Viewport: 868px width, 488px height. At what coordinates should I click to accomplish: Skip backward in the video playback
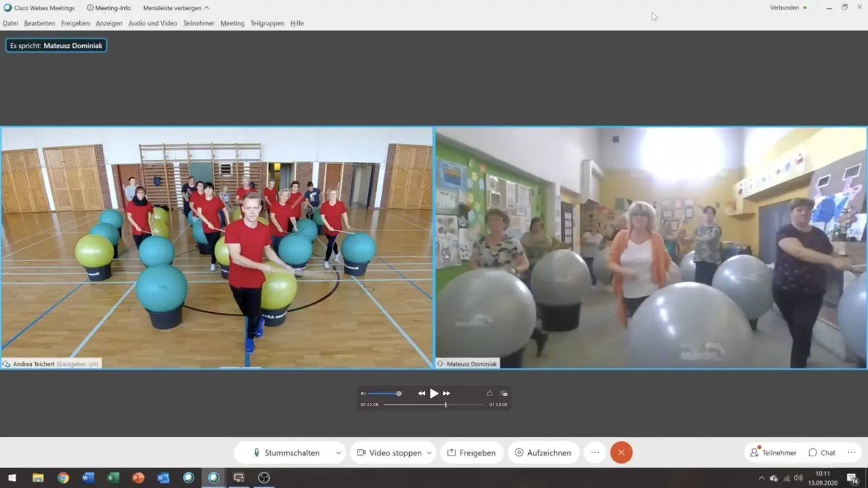coord(421,393)
